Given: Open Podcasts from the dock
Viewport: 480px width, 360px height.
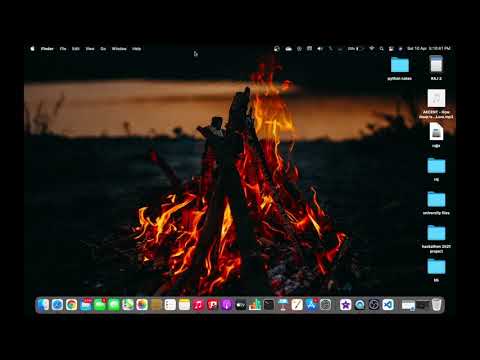Looking at the screenshot, I should pyautogui.click(x=227, y=305).
